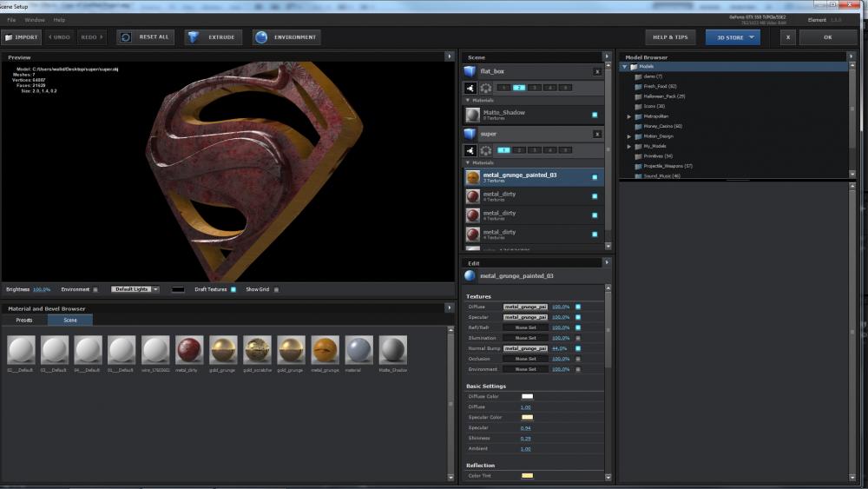Screen dimensions: 868x489
Task: Switch to the Scene tab in material browser
Action: (x=70, y=320)
